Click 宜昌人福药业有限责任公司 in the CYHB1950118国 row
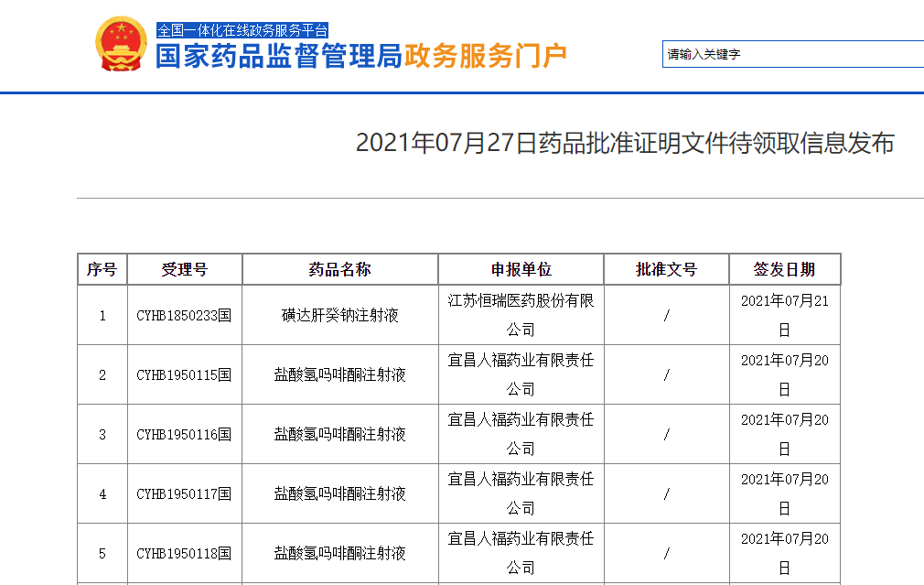The height and width of the screenshot is (585, 924). coord(521,554)
